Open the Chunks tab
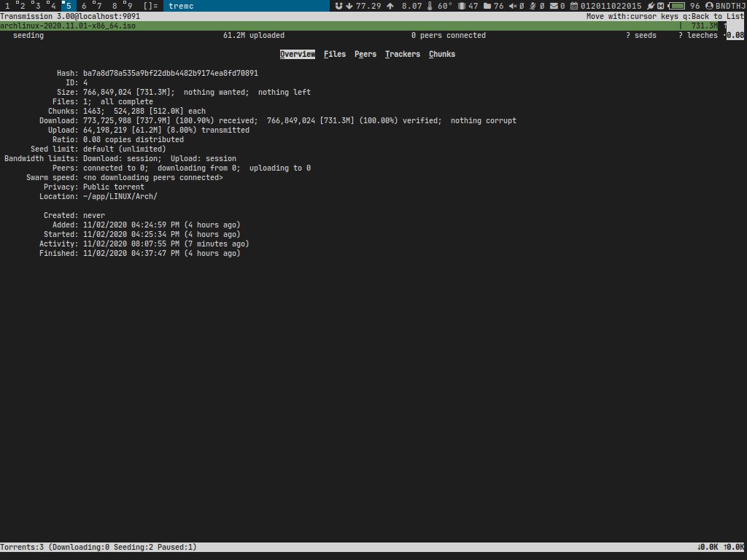 coord(442,54)
